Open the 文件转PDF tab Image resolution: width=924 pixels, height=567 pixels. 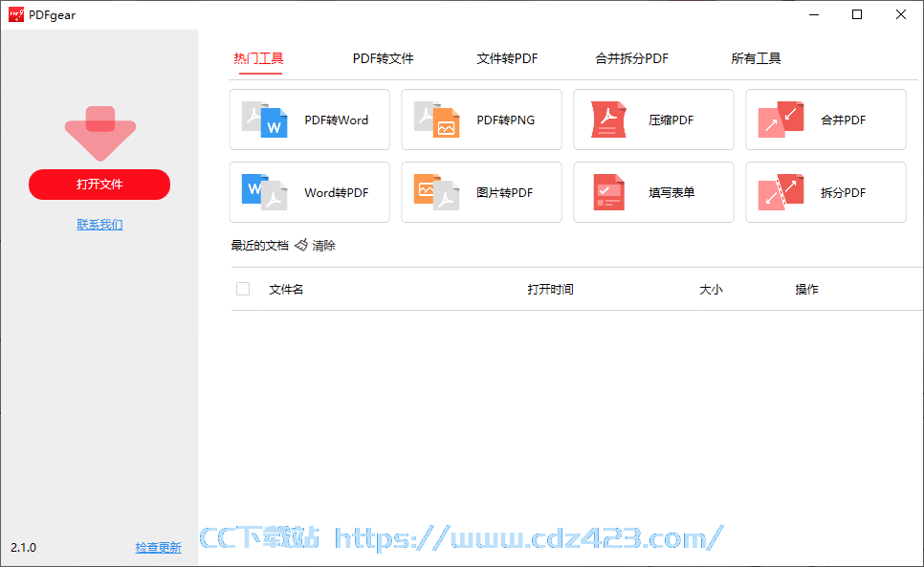(x=507, y=58)
